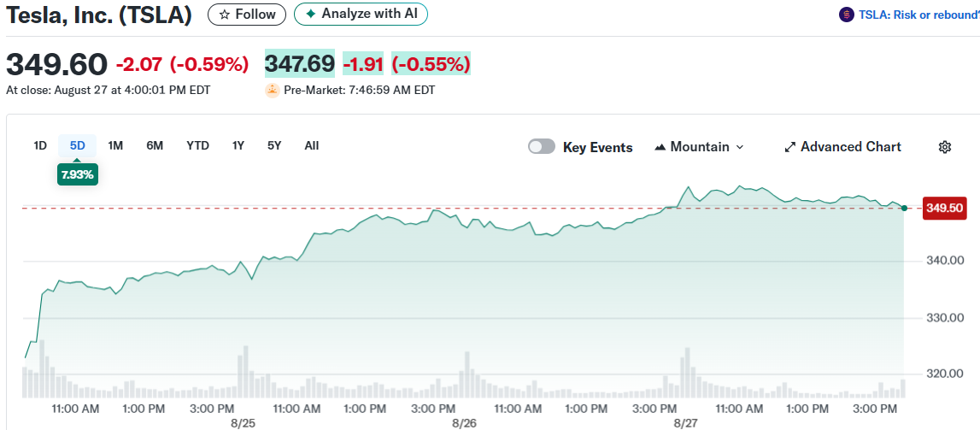This screenshot has width=980, height=430.
Task: Click the 7.93% return badge
Action: pyautogui.click(x=78, y=175)
